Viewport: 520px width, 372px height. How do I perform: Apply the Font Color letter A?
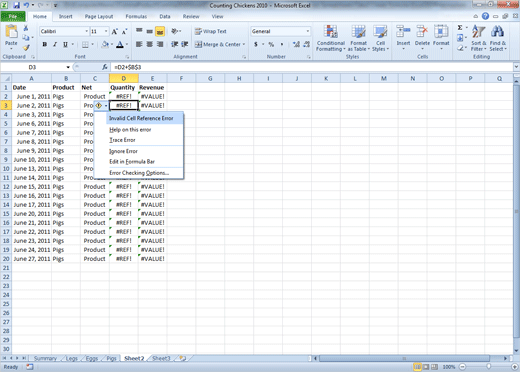click(120, 44)
